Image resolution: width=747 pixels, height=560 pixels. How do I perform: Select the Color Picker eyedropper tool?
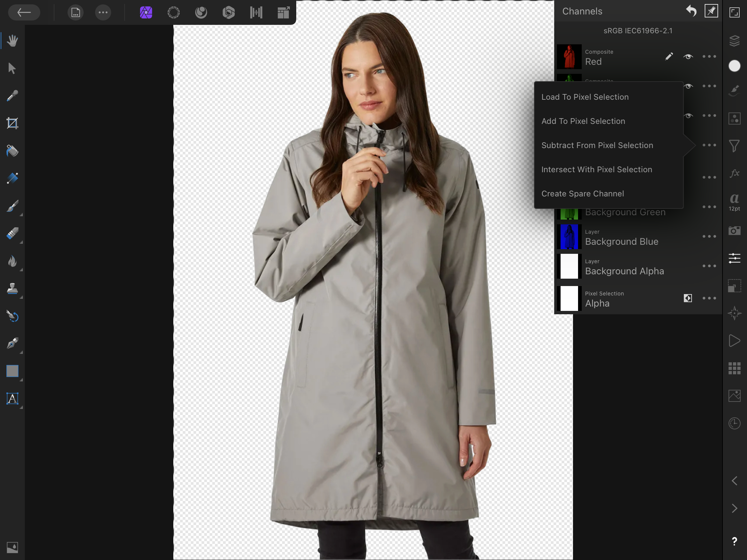pos(12,96)
